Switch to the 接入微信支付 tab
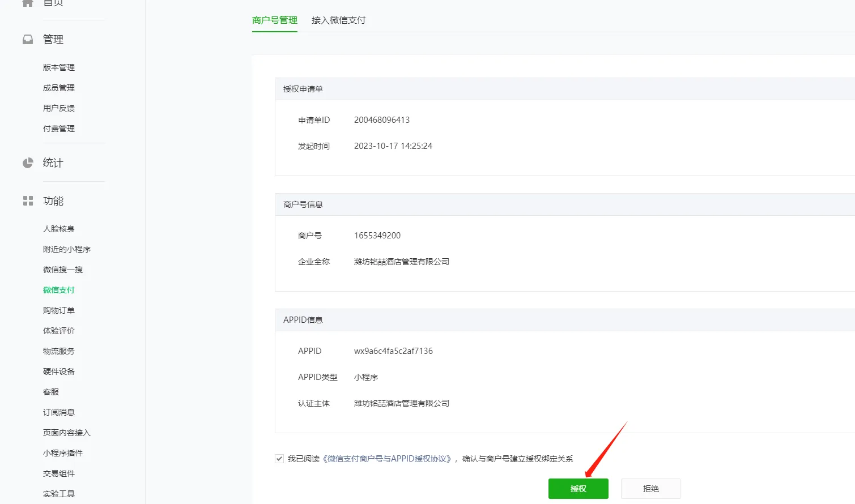The height and width of the screenshot is (504, 855). [x=338, y=19]
